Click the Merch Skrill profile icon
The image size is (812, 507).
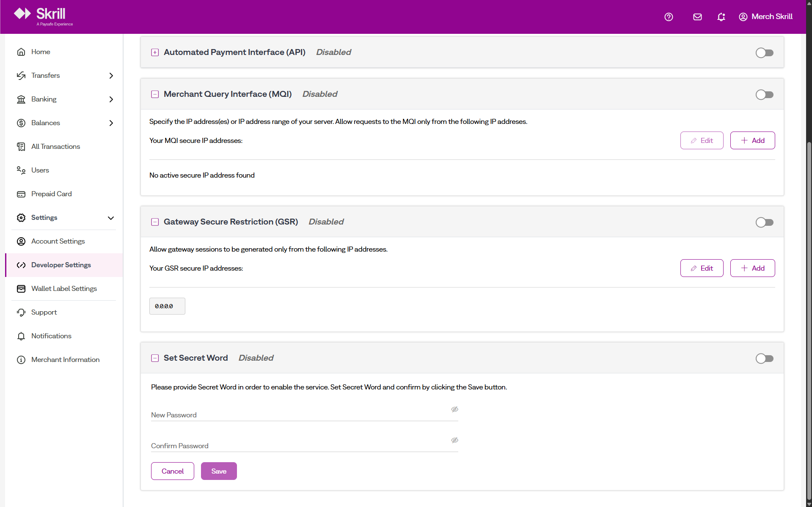pyautogui.click(x=743, y=17)
